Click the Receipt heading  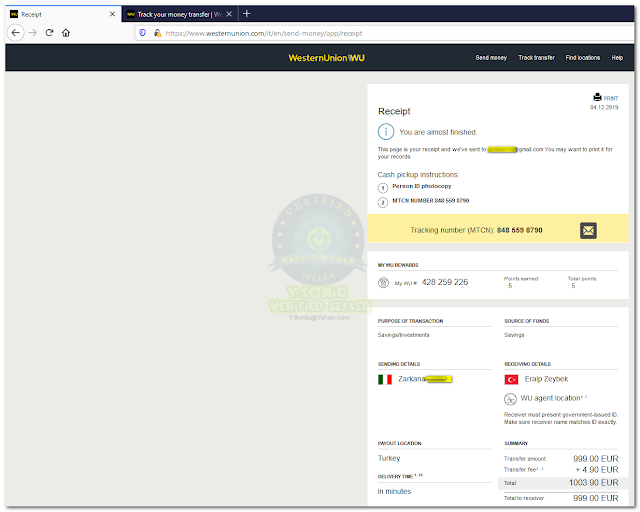(394, 111)
